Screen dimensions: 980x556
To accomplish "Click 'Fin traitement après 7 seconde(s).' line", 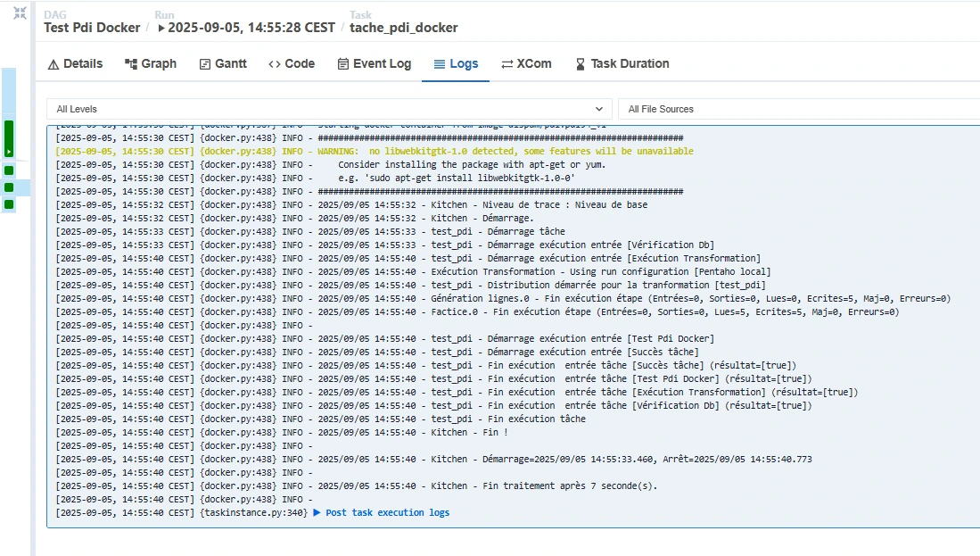I will [357, 486].
